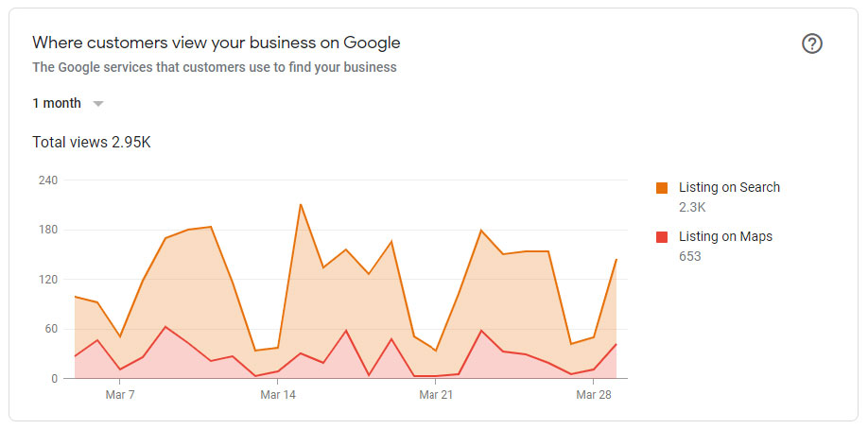This screenshot has height=429, width=868.
Task: Click the Mar 14 axis date label
Action: [x=278, y=394]
